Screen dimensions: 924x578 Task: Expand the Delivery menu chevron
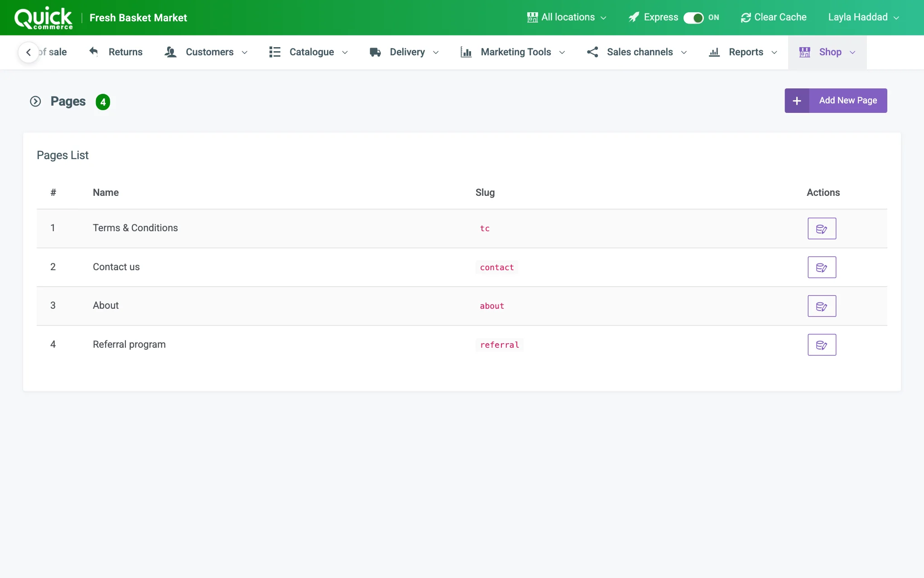click(436, 53)
